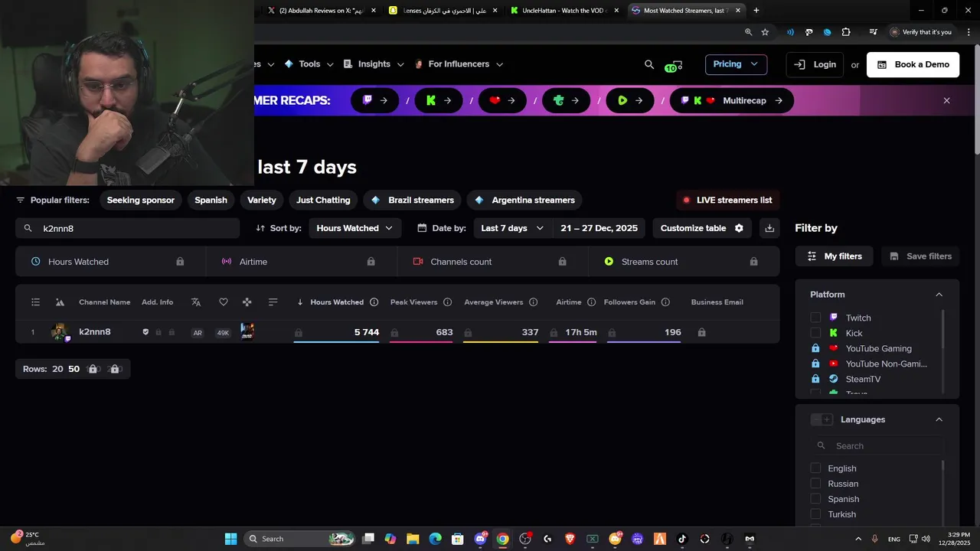Image resolution: width=980 pixels, height=551 pixels.
Task: Check the Spanish language checkbox
Action: (815, 499)
